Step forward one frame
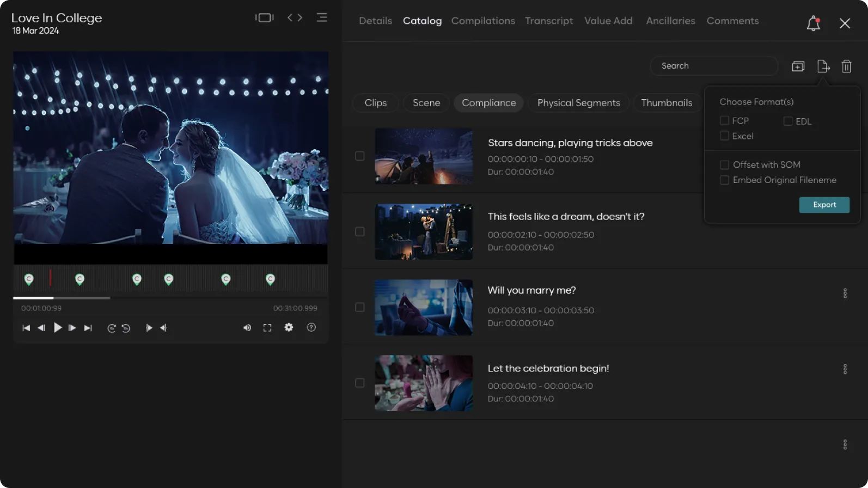The height and width of the screenshot is (488, 868). pos(72,328)
